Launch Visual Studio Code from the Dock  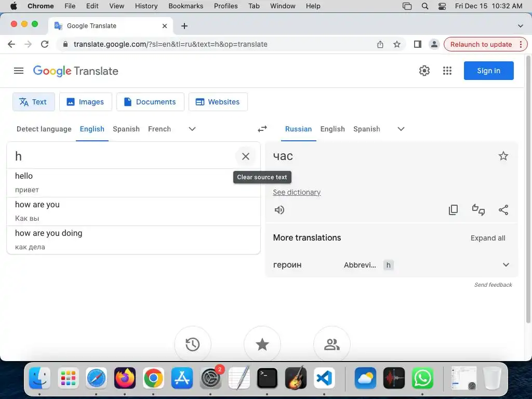(324, 378)
